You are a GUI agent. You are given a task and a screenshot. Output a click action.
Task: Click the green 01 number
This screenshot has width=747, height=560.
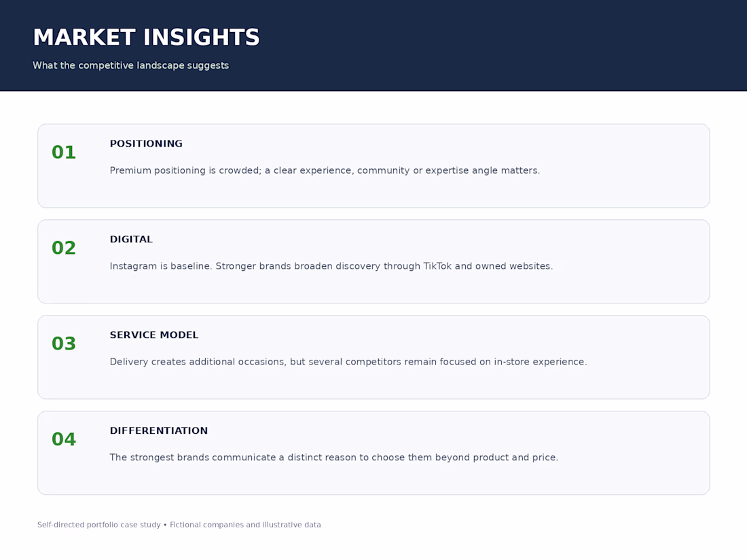[x=64, y=152]
